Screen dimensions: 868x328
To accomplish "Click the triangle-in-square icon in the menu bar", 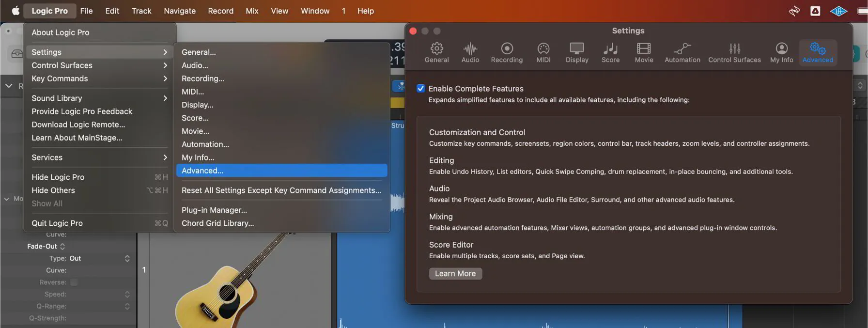I will coord(815,11).
